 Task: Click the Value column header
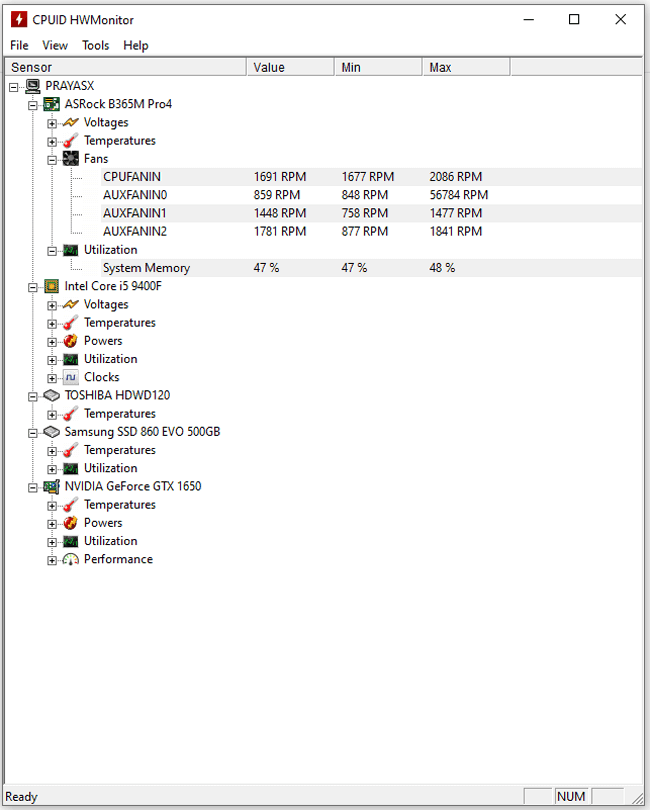pos(290,67)
